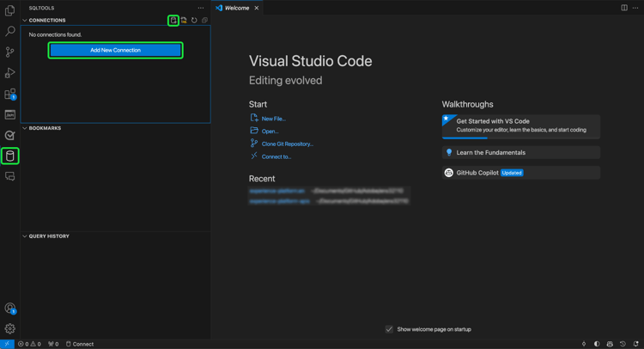Image resolution: width=644 pixels, height=349 pixels.
Task: Open the Explorer view in activity bar
Action: click(10, 11)
